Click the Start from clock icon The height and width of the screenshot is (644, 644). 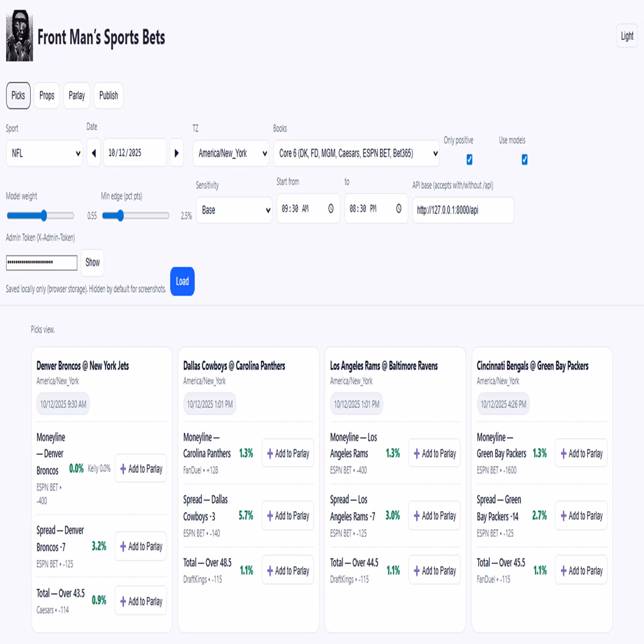[331, 209]
